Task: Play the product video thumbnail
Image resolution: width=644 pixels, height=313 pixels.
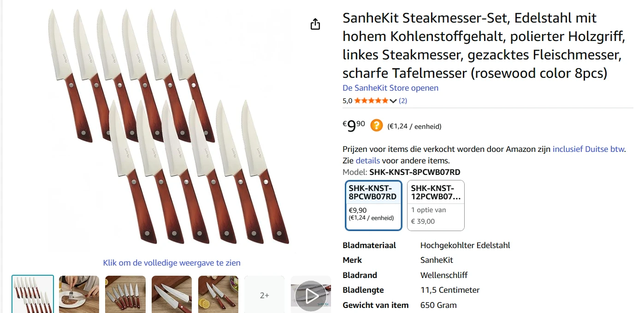Action: (311, 294)
